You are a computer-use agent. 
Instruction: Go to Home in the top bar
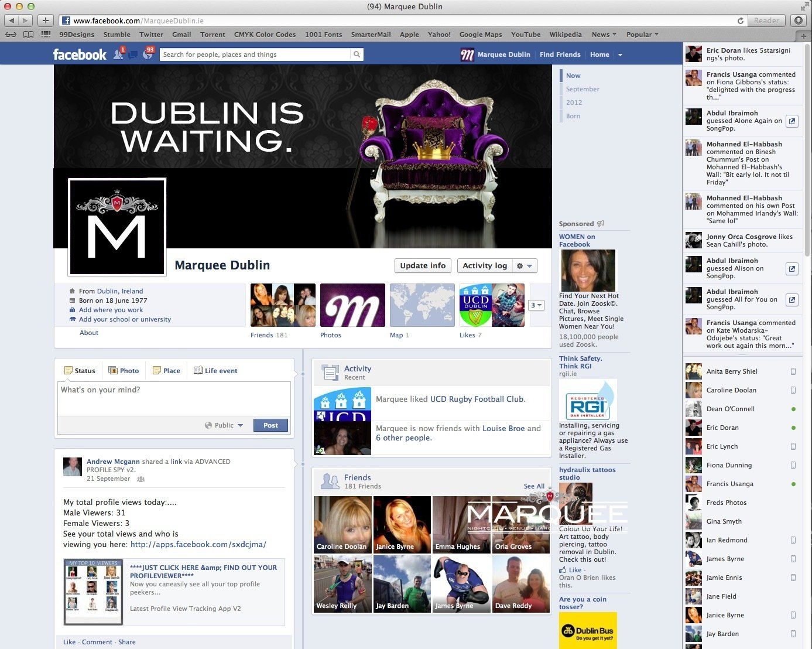pyautogui.click(x=599, y=54)
